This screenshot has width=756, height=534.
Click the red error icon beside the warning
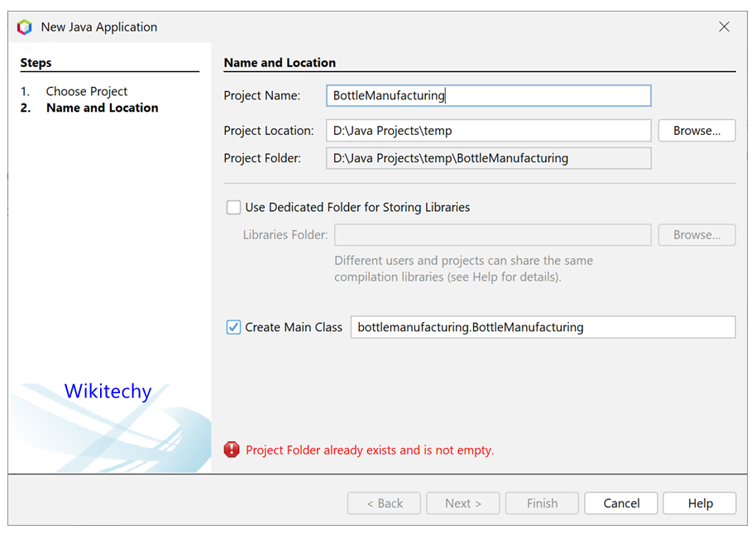click(232, 450)
